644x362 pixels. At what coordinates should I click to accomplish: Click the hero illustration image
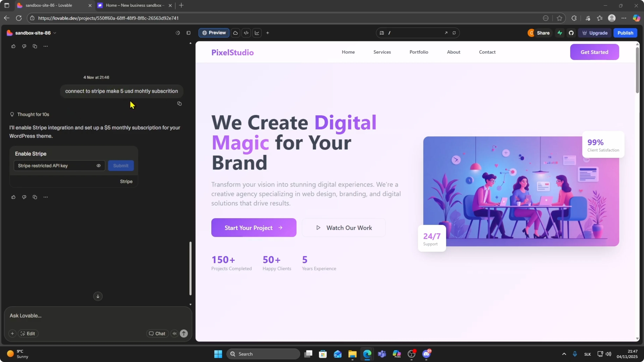521,191
